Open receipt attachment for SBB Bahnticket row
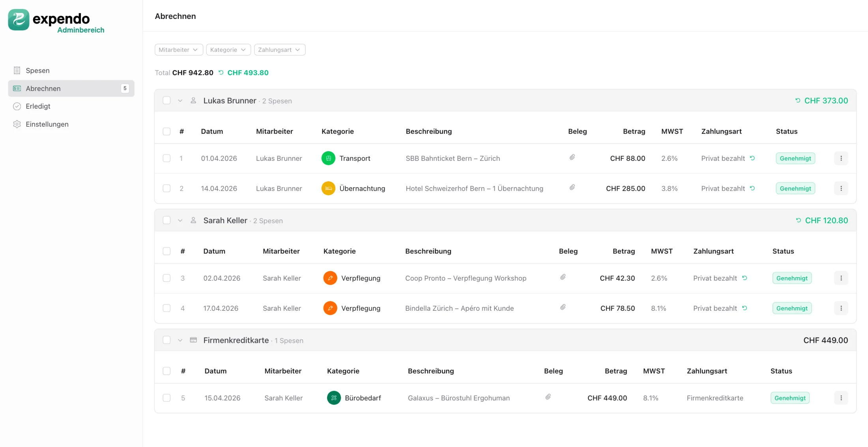 pos(572,158)
